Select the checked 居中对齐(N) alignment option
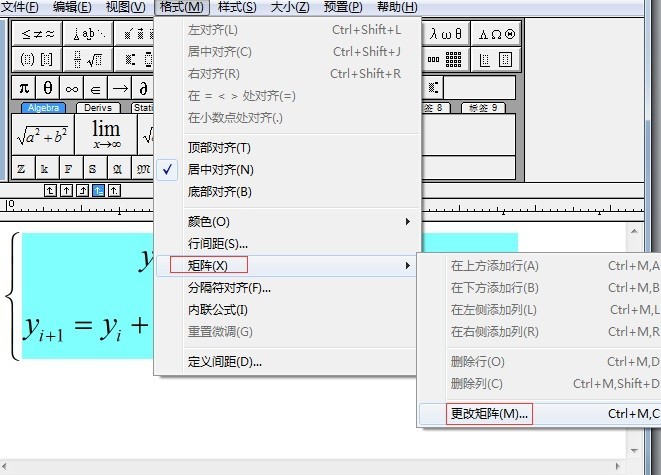This screenshot has height=475, width=661. 220,170
